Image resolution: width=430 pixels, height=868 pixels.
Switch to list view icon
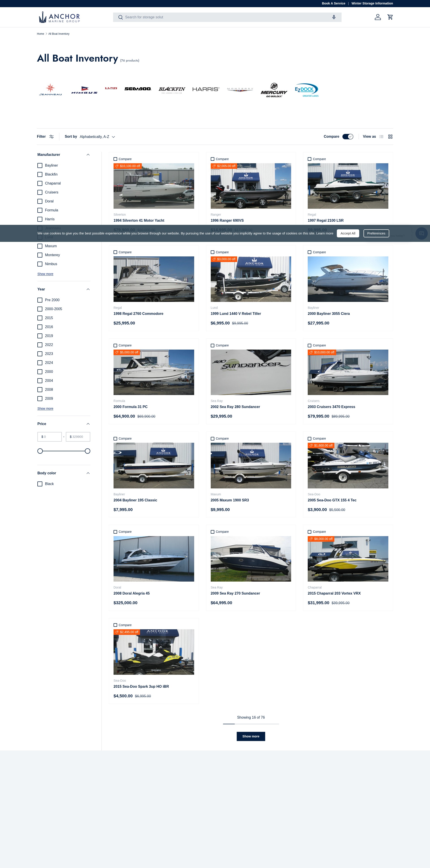[381, 137]
